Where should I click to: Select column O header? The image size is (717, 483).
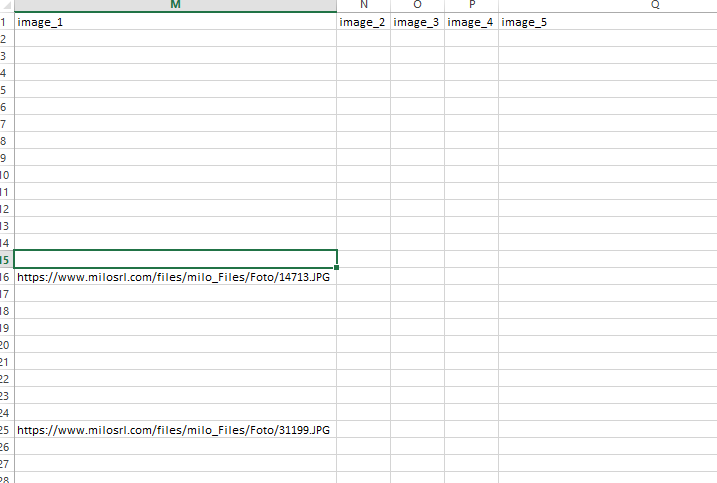click(x=417, y=5)
